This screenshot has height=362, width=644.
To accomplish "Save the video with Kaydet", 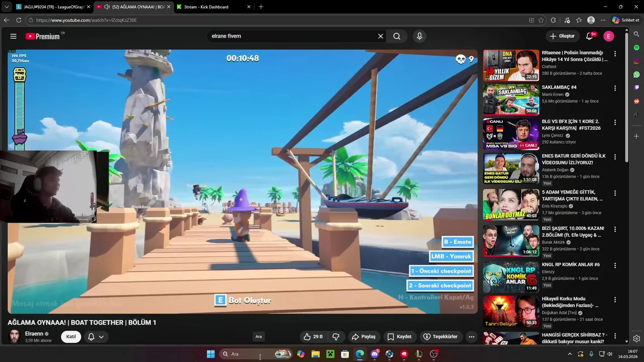I will coord(399,337).
